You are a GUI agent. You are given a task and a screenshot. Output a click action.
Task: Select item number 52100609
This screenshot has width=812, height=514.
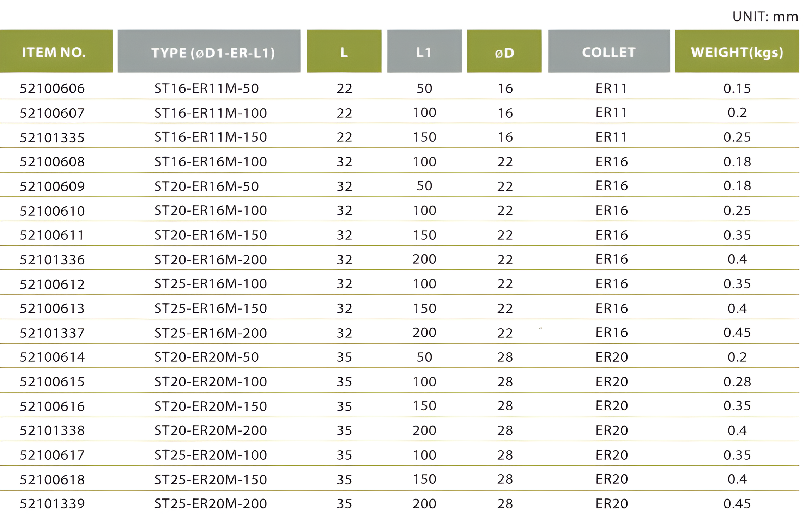(52, 186)
